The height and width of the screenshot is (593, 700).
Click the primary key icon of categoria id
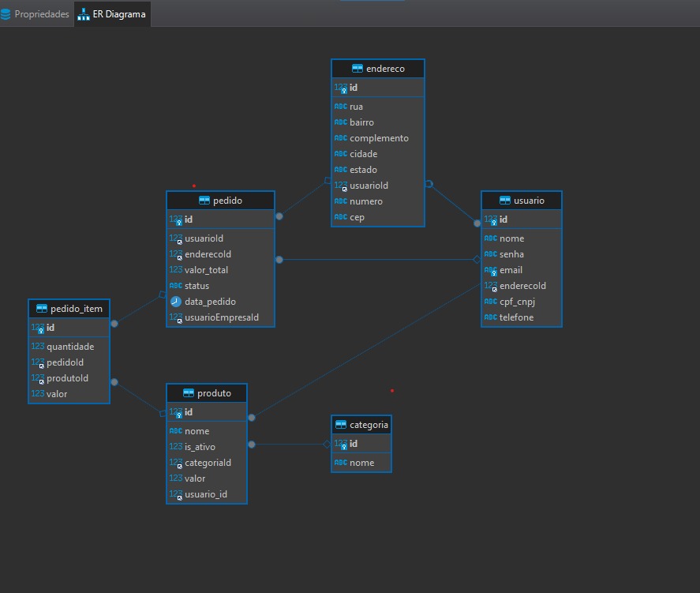point(341,444)
